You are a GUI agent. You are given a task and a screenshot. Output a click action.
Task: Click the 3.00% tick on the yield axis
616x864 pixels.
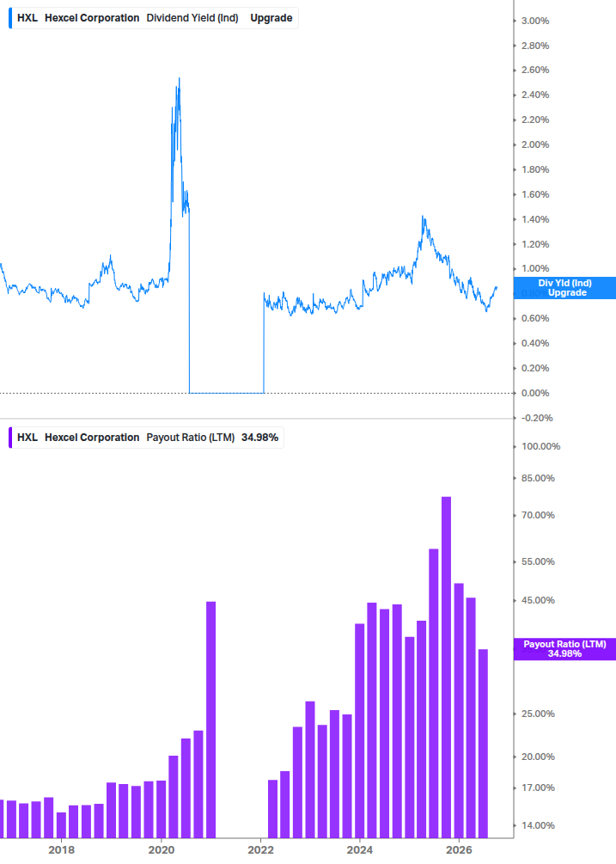click(535, 21)
